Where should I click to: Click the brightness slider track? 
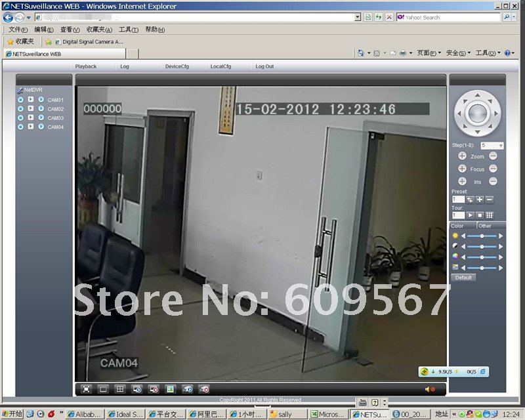pyautogui.click(x=482, y=236)
